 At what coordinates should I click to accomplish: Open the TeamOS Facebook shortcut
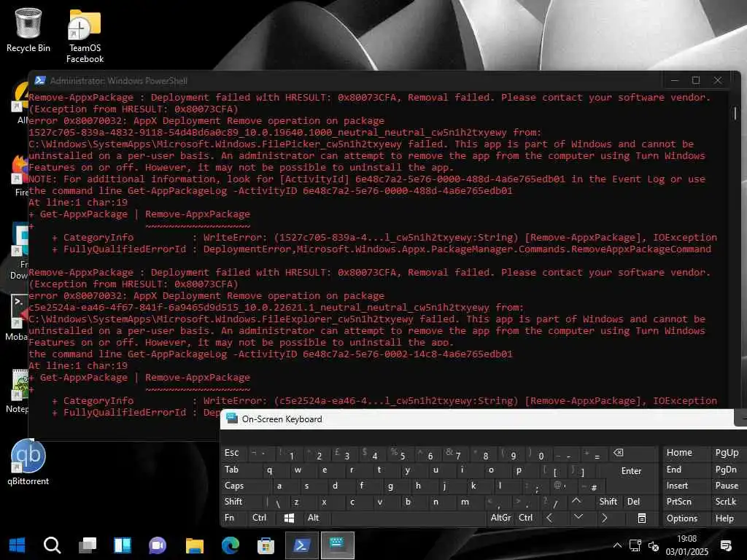coord(85,36)
